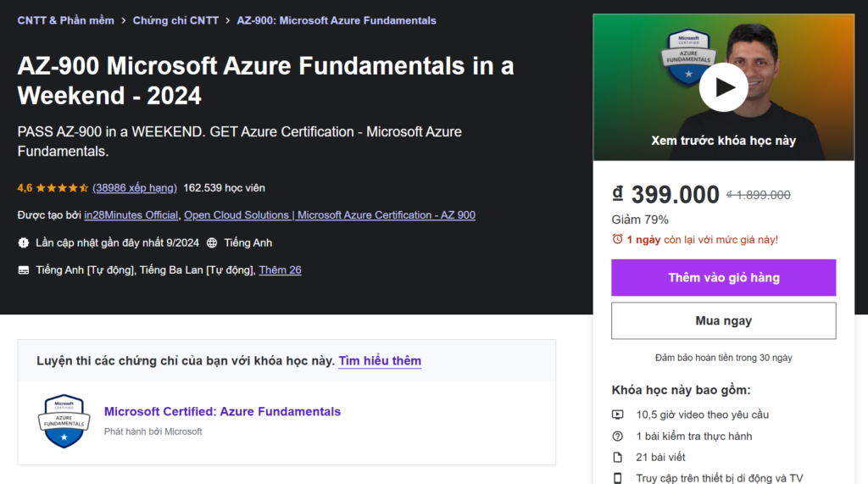Click the closed captions subtitle icon
868x484 pixels.
point(24,270)
